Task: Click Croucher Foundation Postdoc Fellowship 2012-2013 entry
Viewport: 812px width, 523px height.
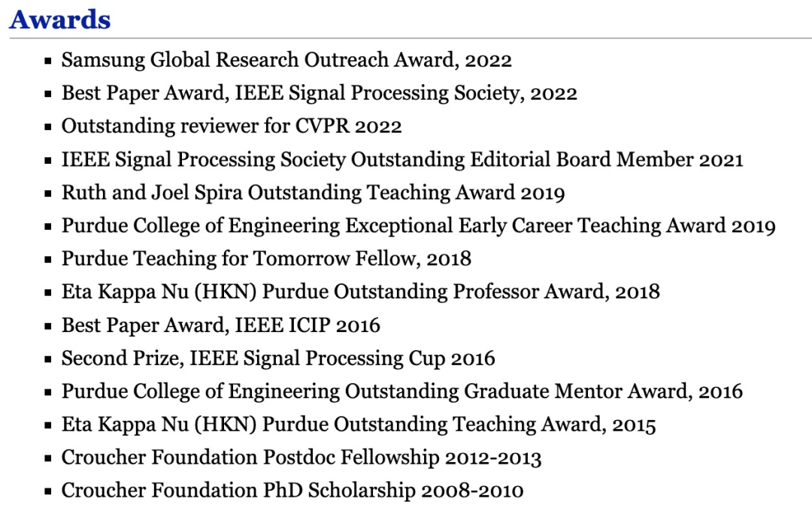Action: [301, 458]
